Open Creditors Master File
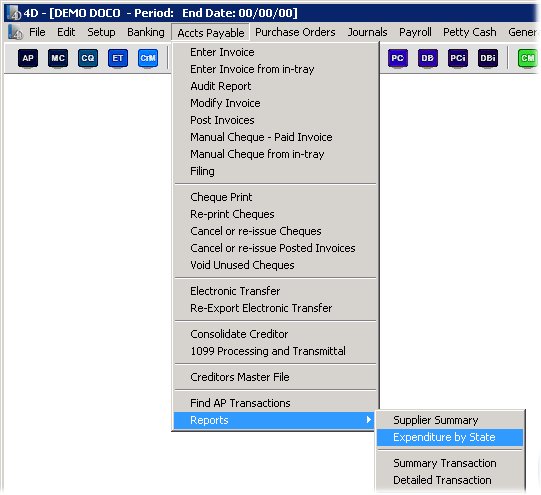The height and width of the screenshot is (495, 541). click(239, 377)
